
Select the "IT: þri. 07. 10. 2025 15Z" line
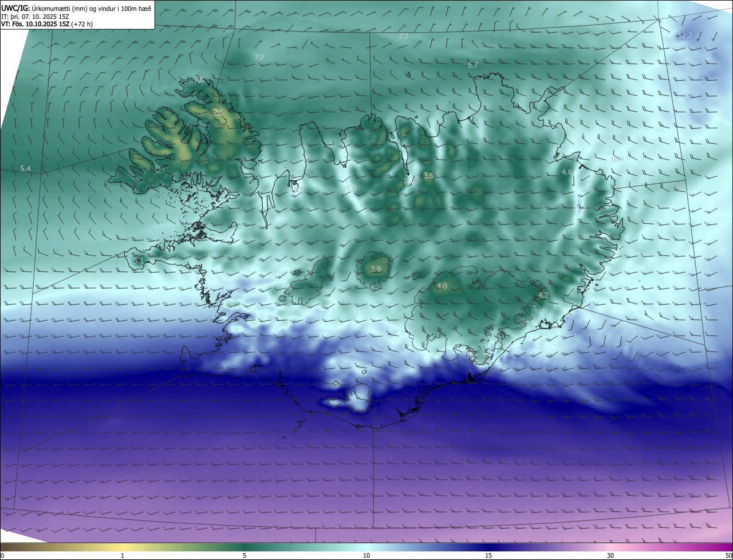(x=35, y=17)
